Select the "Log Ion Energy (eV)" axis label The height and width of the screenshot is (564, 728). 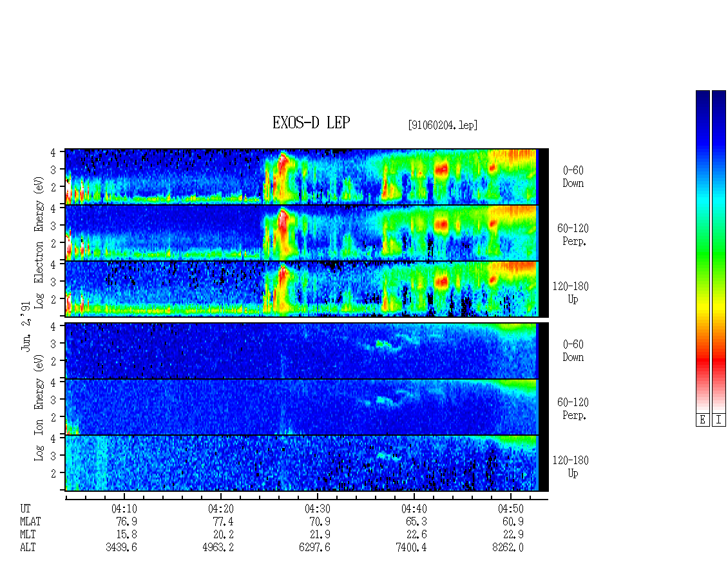coord(39,408)
